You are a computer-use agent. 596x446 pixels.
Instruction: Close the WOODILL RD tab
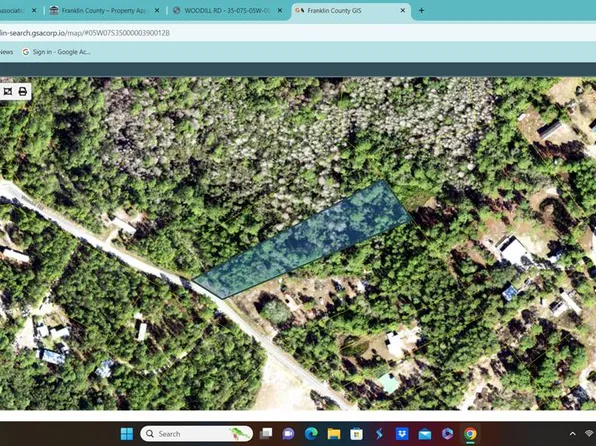pyautogui.click(x=280, y=11)
